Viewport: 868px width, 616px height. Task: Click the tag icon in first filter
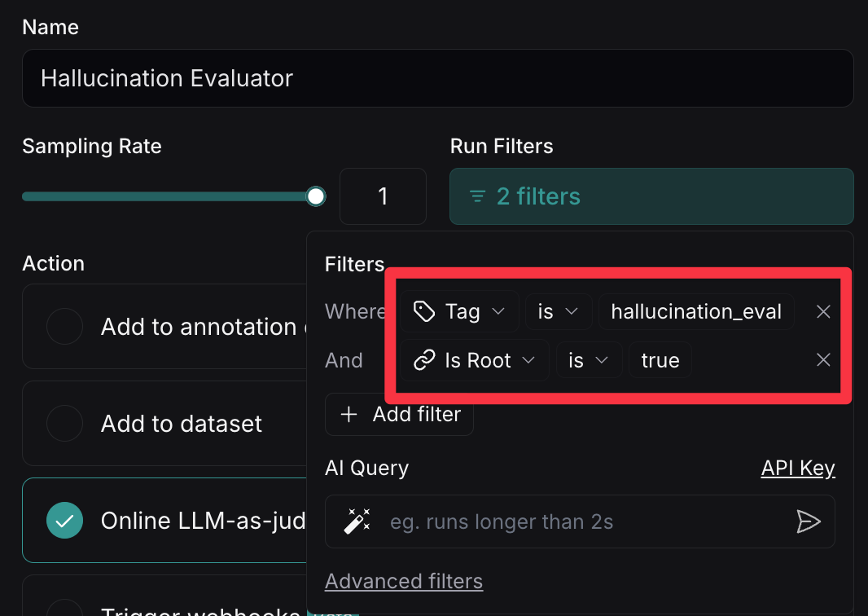coord(423,311)
